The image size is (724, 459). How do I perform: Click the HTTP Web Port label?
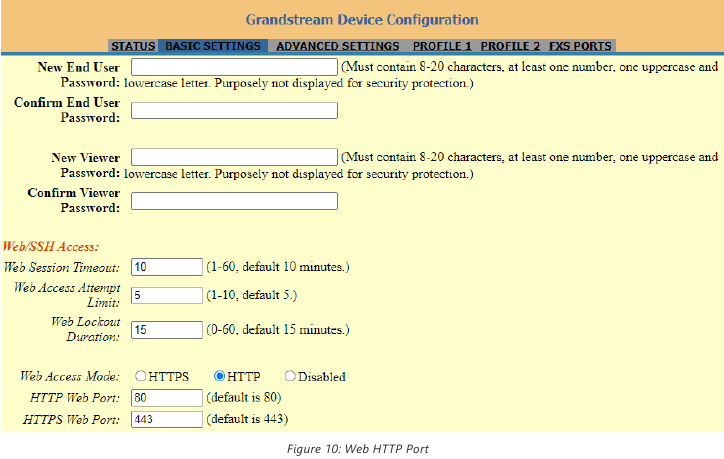[x=75, y=398]
